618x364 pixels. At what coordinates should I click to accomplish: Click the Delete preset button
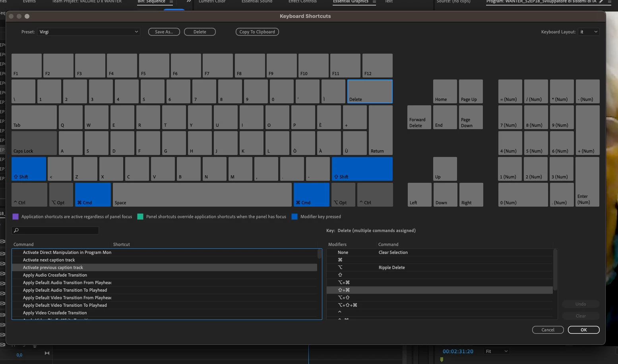[x=200, y=32]
